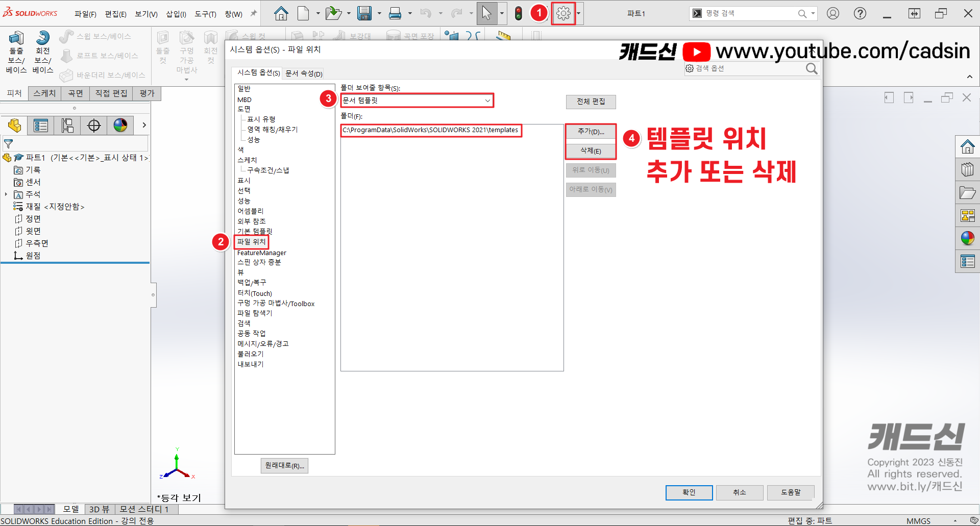Open Options with the gear icon

pos(563,13)
